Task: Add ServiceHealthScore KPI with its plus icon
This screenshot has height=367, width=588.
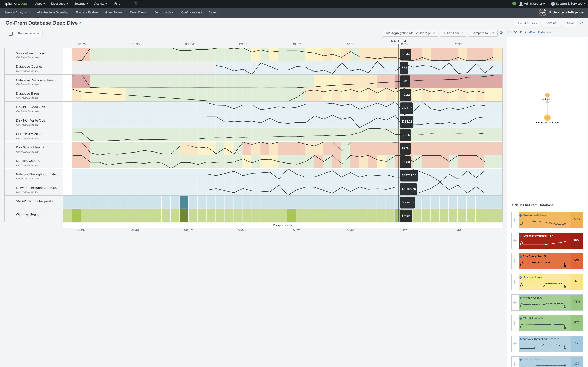Action: (515, 220)
